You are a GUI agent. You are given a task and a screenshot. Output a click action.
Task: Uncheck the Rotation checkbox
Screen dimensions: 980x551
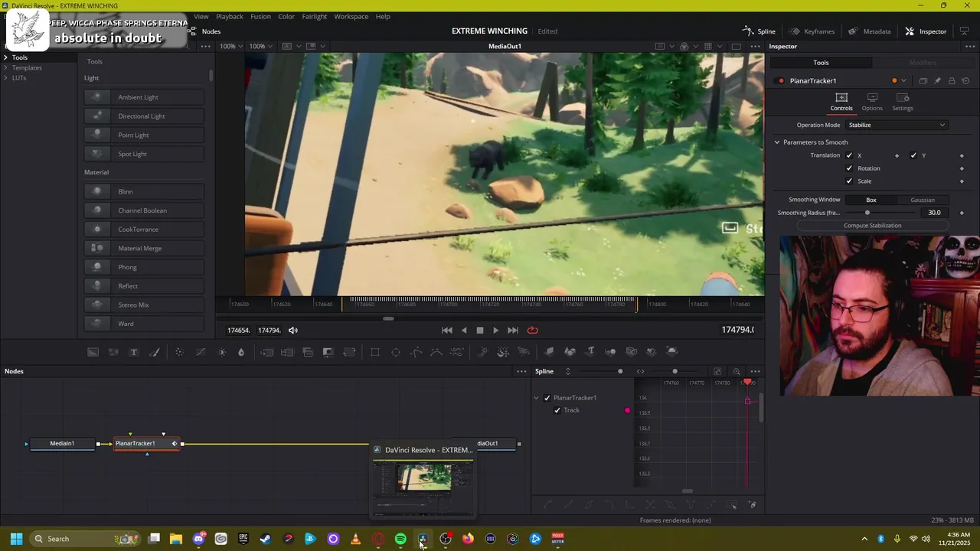[849, 168]
